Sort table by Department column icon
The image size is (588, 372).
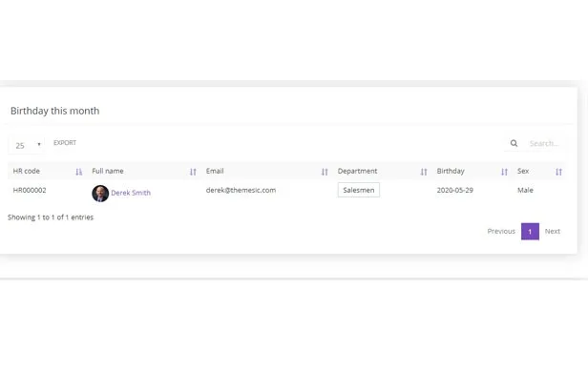[x=424, y=172]
